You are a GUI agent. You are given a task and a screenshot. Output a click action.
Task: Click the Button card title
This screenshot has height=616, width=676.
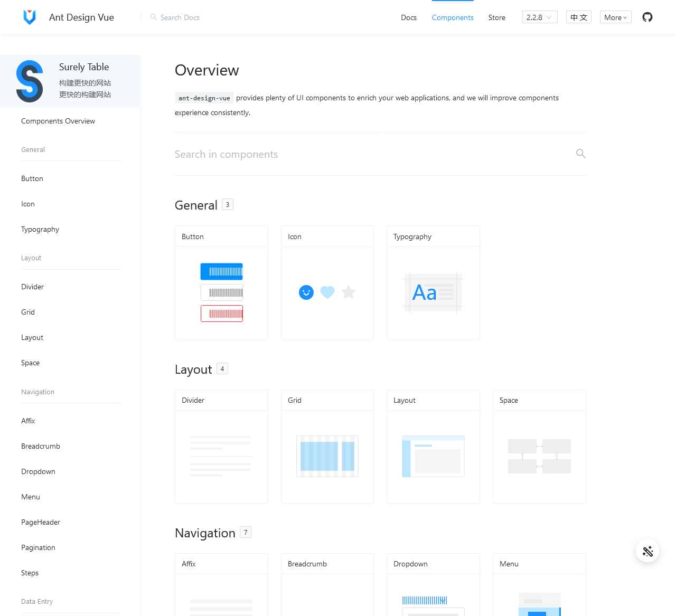[193, 236]
